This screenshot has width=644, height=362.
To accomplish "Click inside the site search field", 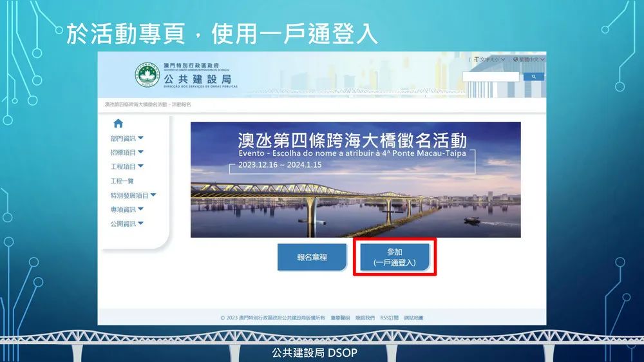I will tap(491, 77).
